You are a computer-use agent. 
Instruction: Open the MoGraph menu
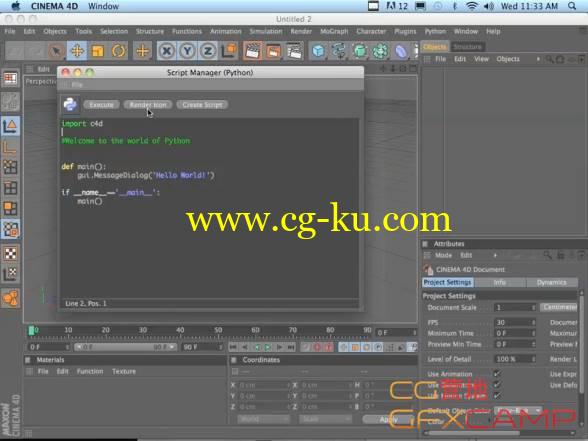[x=334, y=32]
